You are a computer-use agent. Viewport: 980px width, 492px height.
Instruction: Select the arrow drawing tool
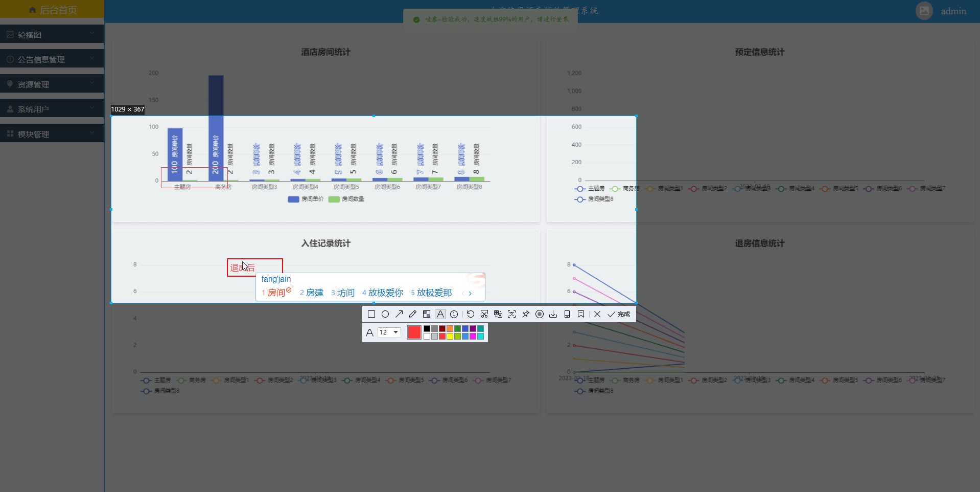pos(399,314)
